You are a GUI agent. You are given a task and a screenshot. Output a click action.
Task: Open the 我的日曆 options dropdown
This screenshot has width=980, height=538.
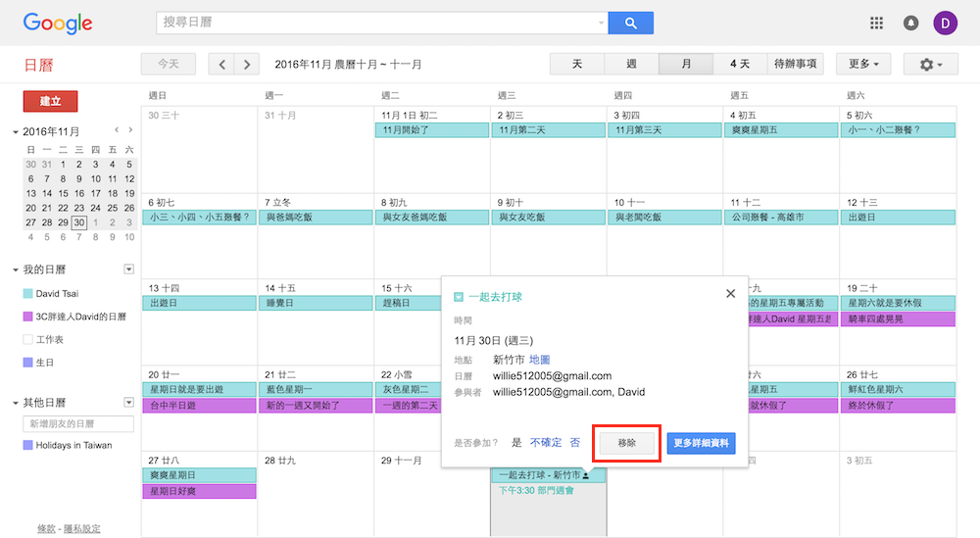pos(128,269)
